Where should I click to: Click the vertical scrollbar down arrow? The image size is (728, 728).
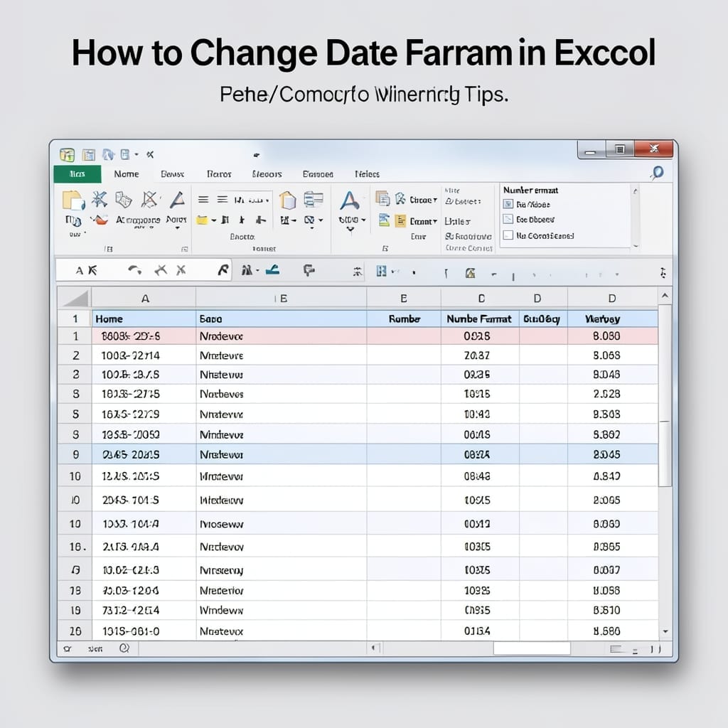(x=665, y=631)
